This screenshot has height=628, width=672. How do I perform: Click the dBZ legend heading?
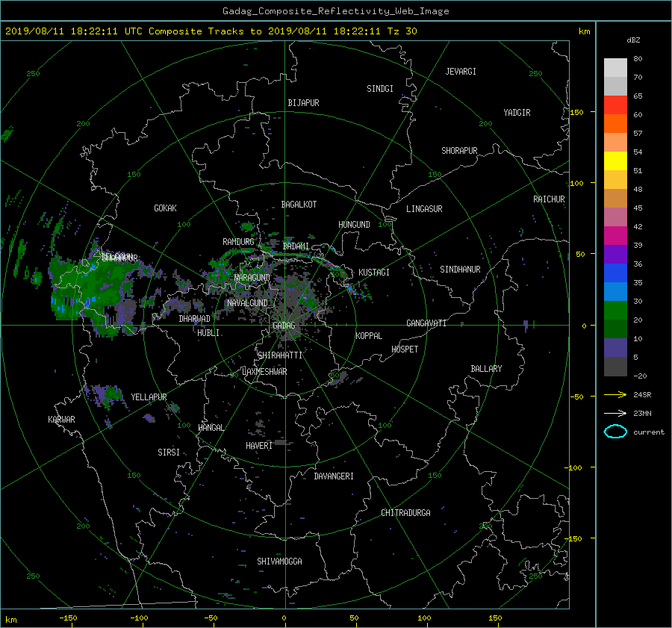click(633, 40)
